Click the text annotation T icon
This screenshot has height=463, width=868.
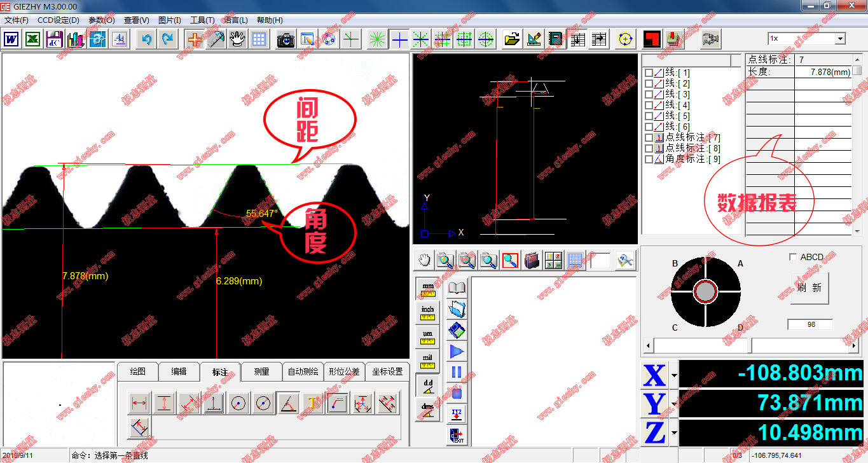312,403
